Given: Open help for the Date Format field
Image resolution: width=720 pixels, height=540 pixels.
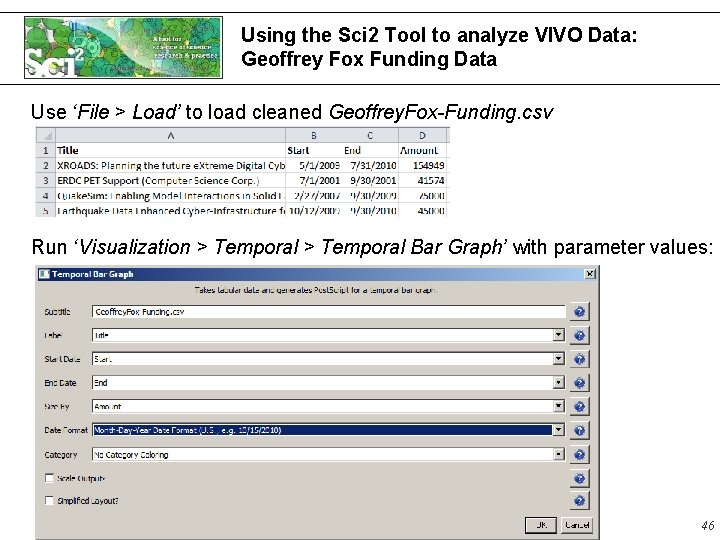Looking at the screenshot, I should click(x=579, y=430).
